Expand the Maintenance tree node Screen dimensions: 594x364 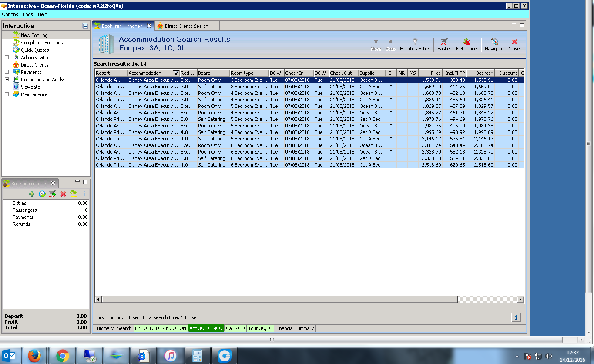coord(7,94)
